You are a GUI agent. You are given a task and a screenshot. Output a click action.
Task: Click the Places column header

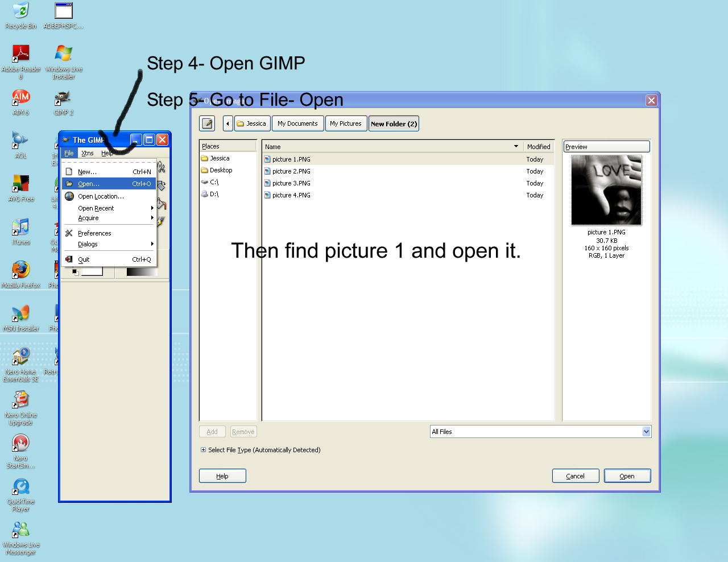(228, 146)
